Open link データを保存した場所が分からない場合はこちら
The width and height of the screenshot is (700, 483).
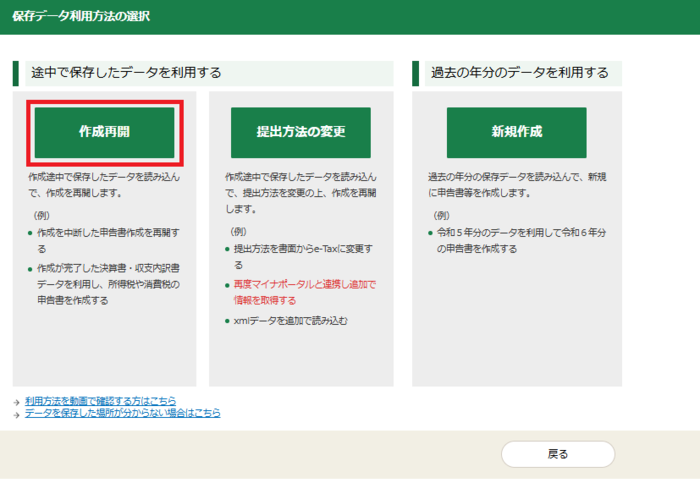[123, 413]
